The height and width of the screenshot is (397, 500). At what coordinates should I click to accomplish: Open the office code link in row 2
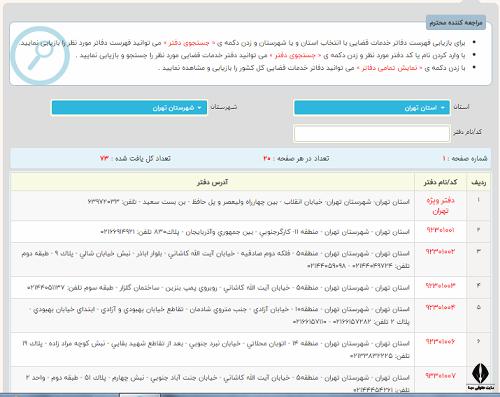pyautogui.click(x=440, y=230)
